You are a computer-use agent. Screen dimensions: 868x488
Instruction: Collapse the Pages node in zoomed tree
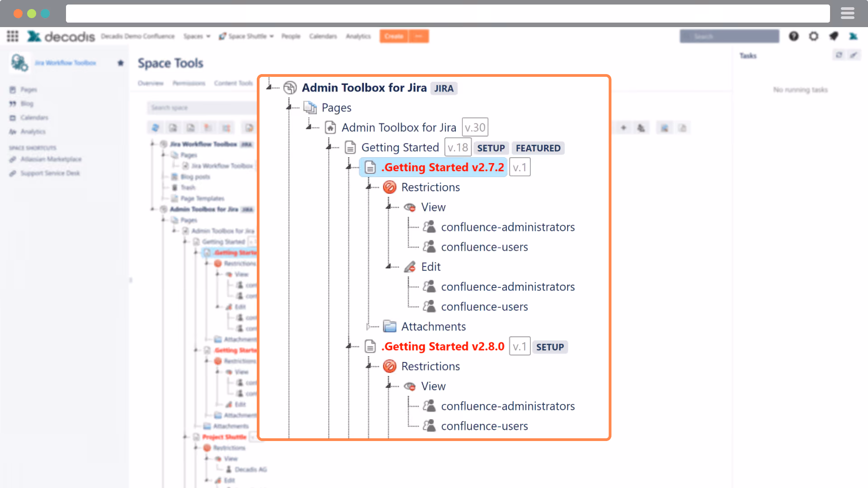[289, 107]
